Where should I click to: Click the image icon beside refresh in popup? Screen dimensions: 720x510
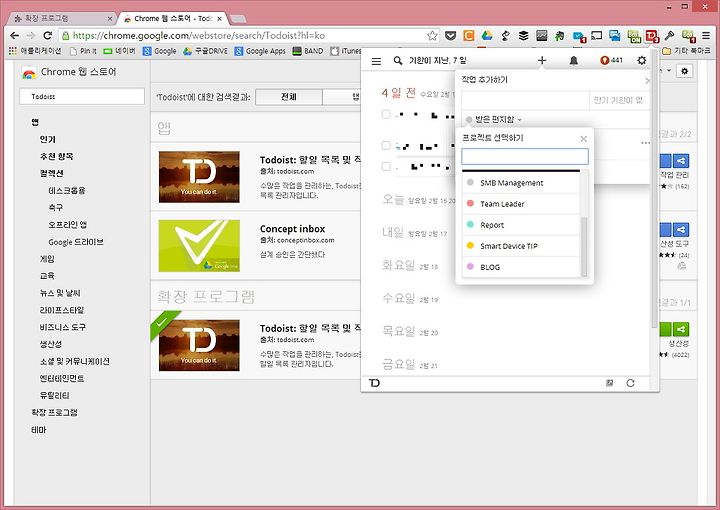[x=609, y=383]
